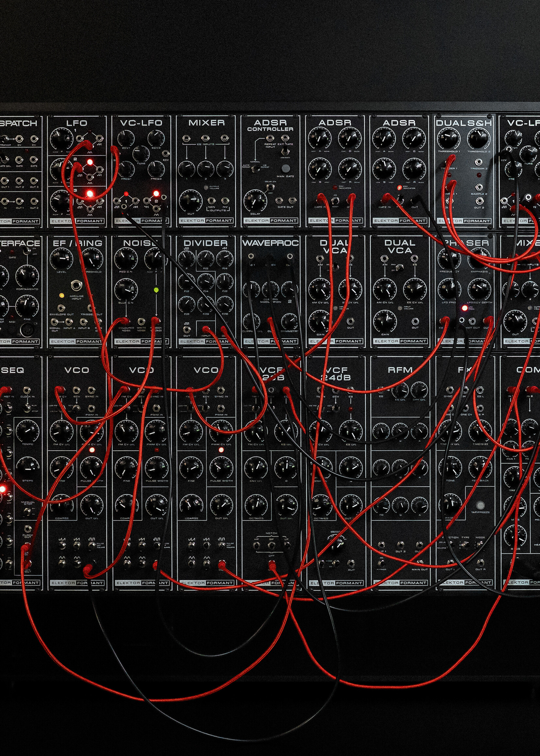Click the RFM MAIN OUT jack
This screenshot has height=756, width=540.
point(420,563)
